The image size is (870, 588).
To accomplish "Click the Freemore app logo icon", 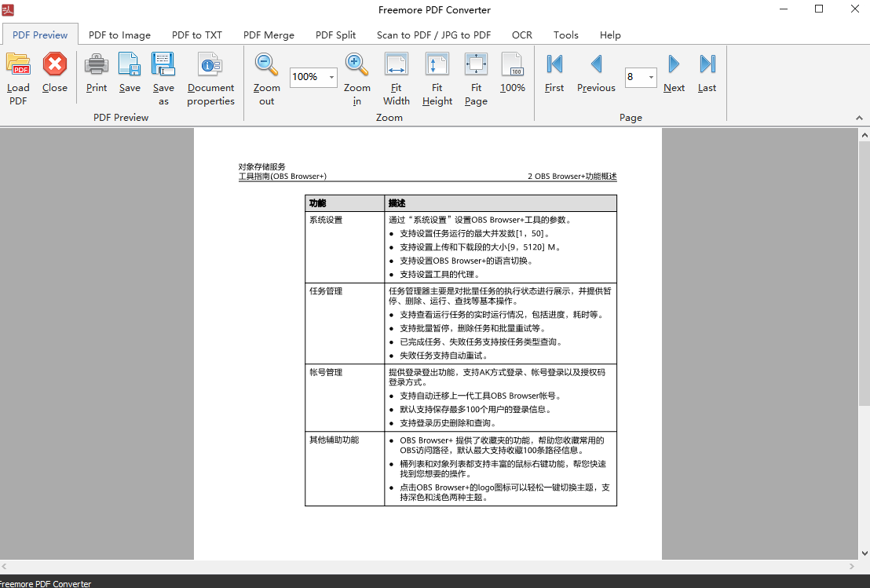I will [8, 9].
